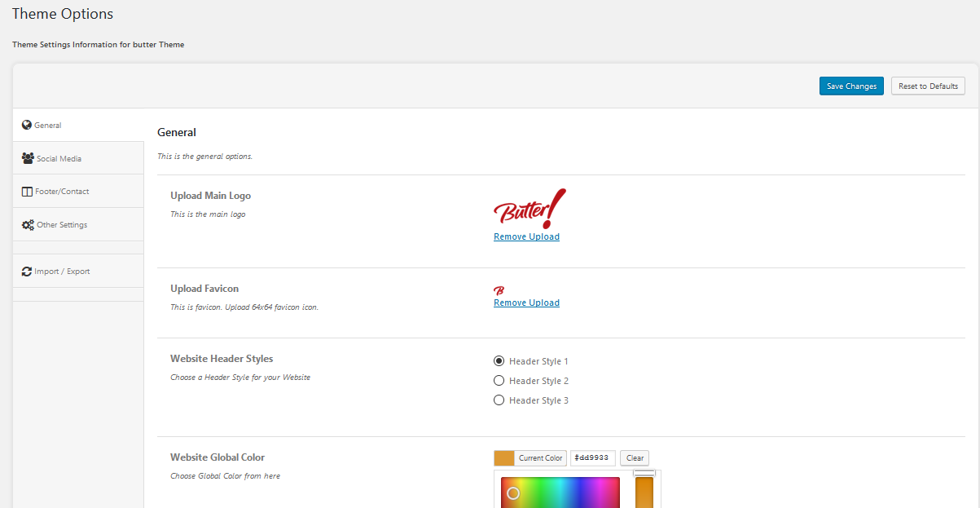The height and width of the screenshot is (508, 980).
Task: Click the Butter! main logo image
Action: coord(530,209)
